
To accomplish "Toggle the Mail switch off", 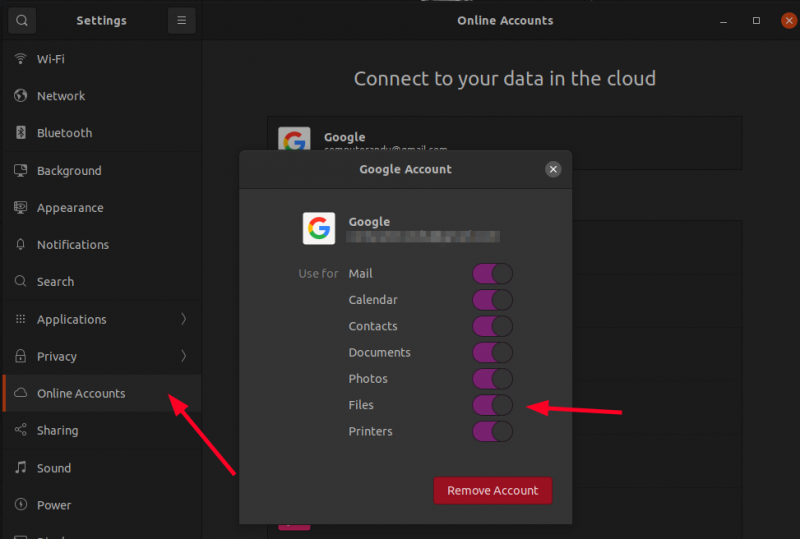I will 492,274.
